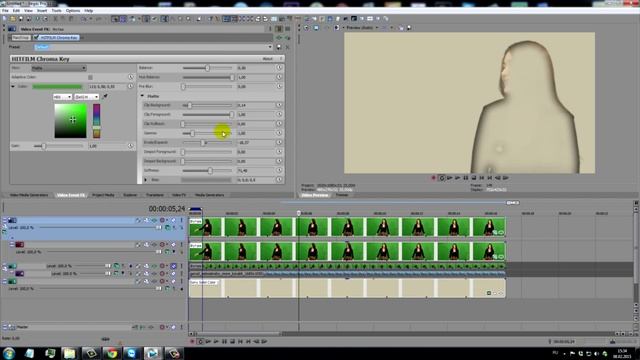This screenshot has width=640, height=360.
Task: Animate the Softness parameter
Action: pos(280,171)
